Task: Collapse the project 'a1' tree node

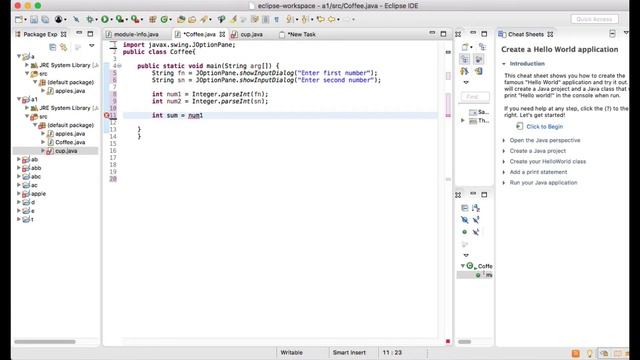Action: coord(19,99)
